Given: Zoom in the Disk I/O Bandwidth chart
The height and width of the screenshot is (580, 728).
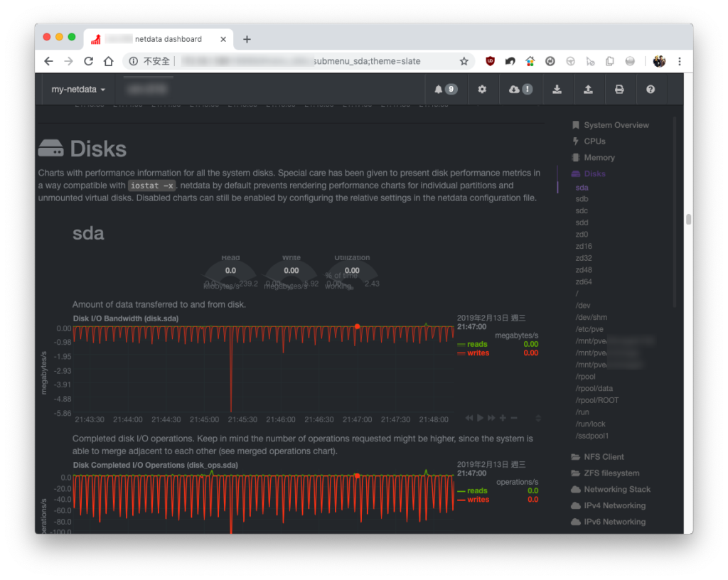Looking at the screenshot, I should (503, 418).
